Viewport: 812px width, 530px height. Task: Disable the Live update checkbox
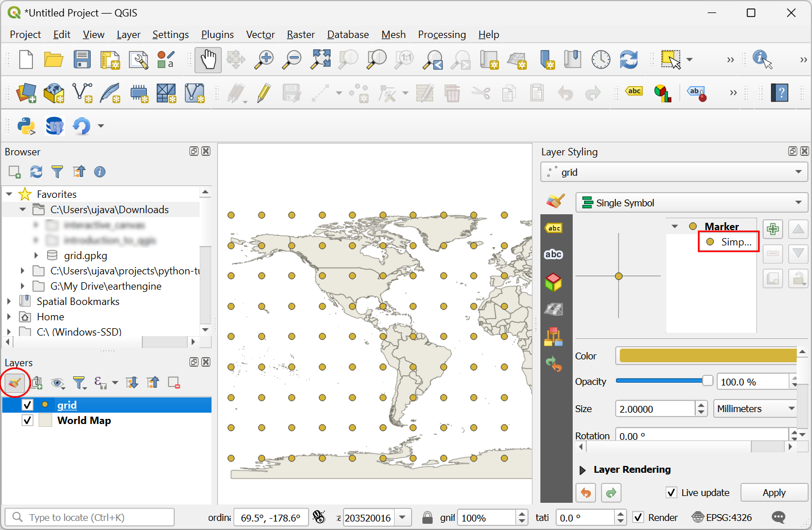pos(671,493)
